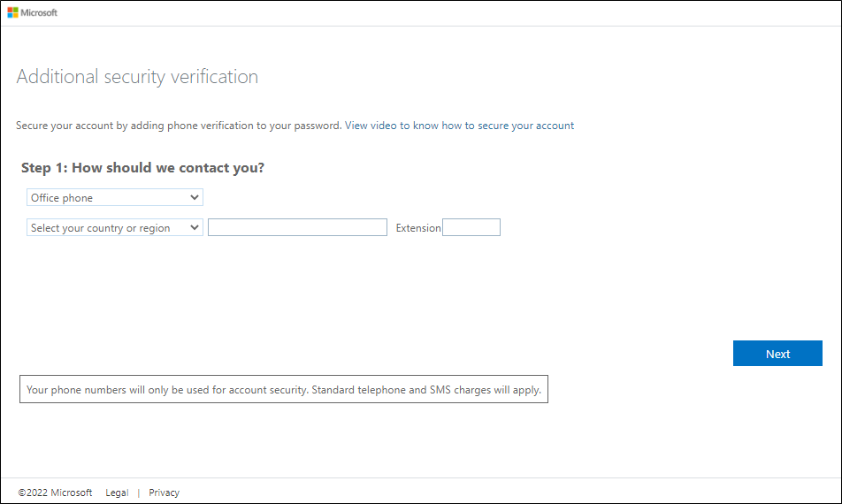Click the Extension input box

(x=471, y=227)
